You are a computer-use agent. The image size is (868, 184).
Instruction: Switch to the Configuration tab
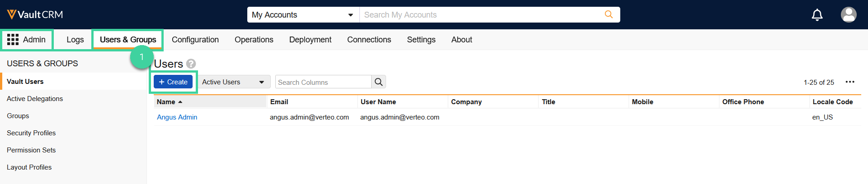pyautogui.click(x=195, y=40)
